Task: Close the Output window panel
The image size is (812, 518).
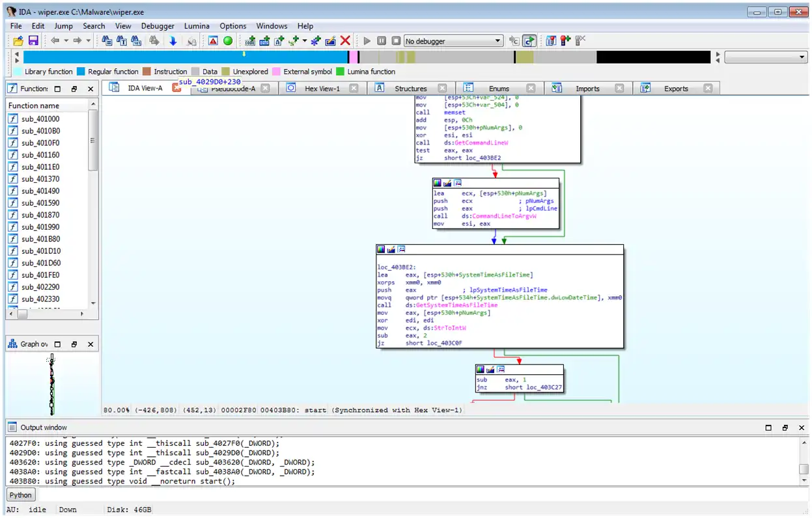Action: click(802, 428)
